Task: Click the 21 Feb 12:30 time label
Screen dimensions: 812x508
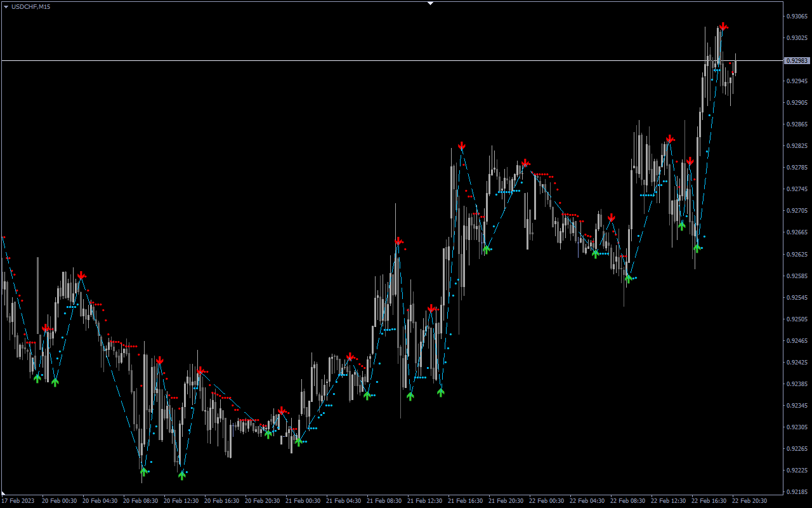Action: (424, 501)
